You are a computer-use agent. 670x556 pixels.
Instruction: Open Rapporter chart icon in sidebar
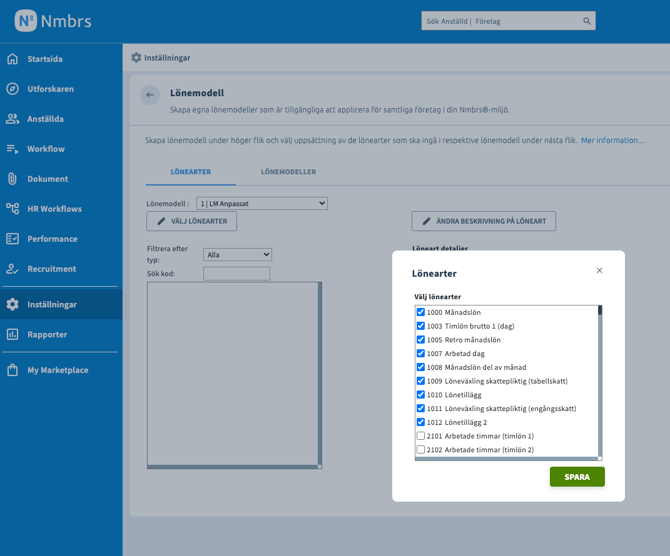point(13,335)
